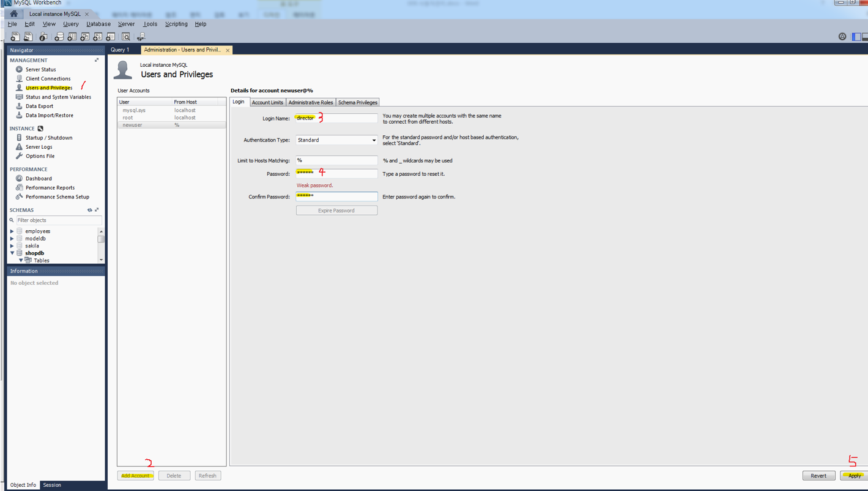The height and width of the screenshot is (491, 868).
Task: Open the Server menu
Action: [126, 24]
